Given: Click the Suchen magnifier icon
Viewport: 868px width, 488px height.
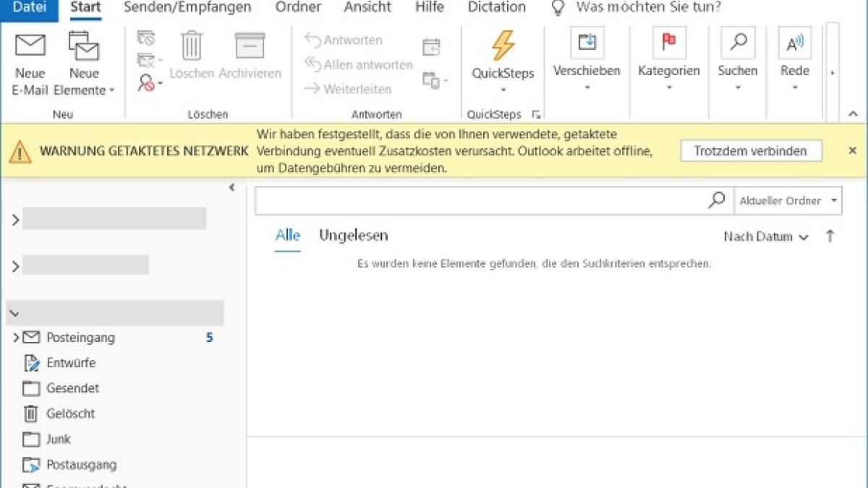Looking at the screenshot, I should tap(737, 43).
